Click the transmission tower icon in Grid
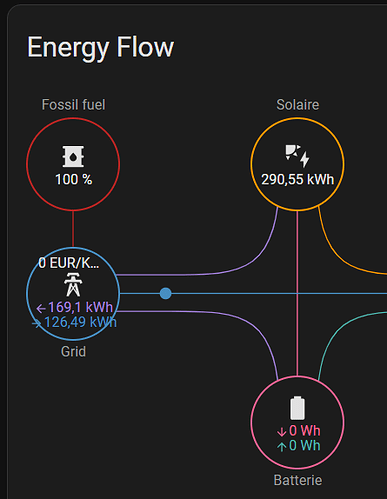Image resolution: width=387 pixels, height=499 pixels. pyautogui.click(x=73, y=284)
